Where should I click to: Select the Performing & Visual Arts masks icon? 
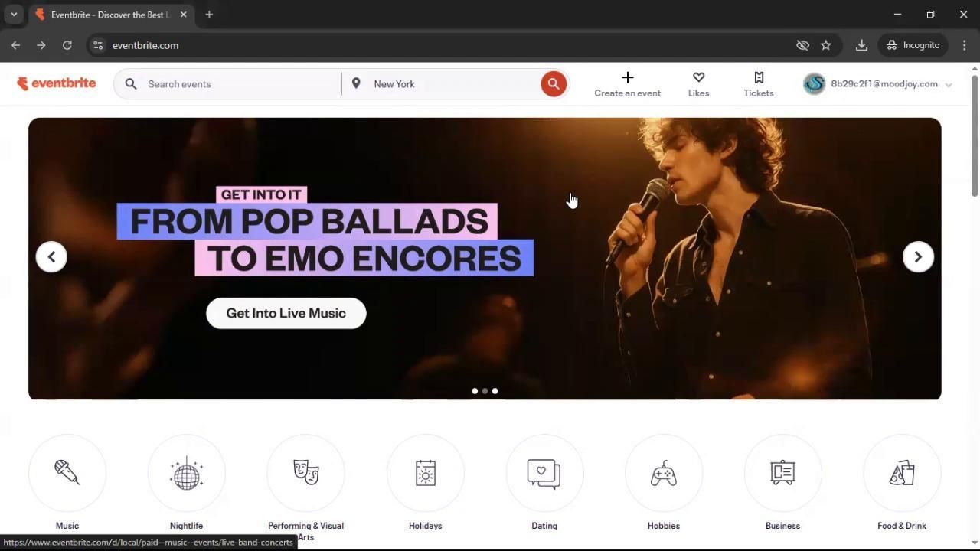point(305,473)
